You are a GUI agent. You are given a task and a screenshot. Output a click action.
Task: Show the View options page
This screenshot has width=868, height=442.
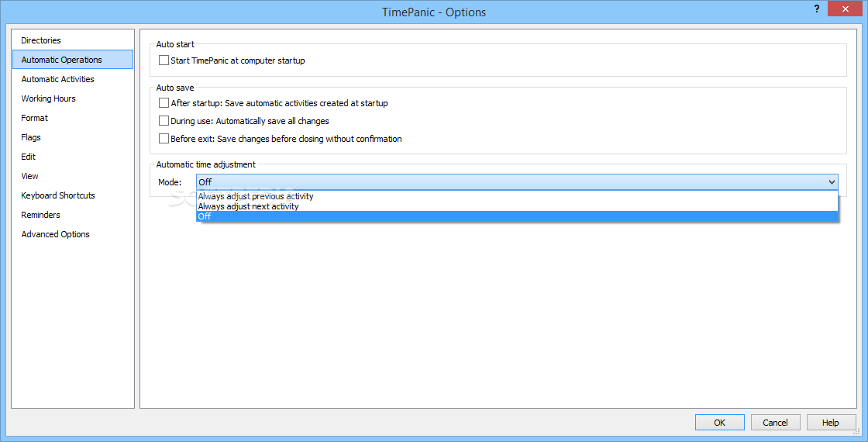pos(73,176)
